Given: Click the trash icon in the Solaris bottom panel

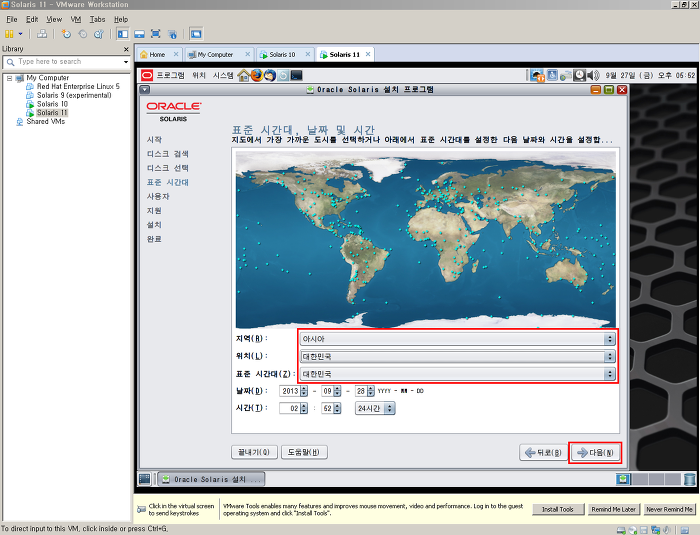Looking at the screenshot, I should click(x=689, y=479).
